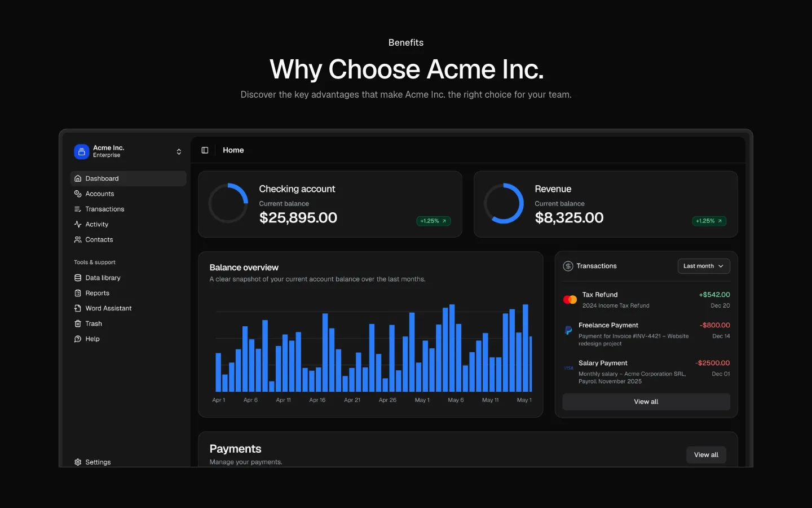Click the Data library database icon
The height and width of the screenshot is (508, 812).
click(x=78, y=278)
